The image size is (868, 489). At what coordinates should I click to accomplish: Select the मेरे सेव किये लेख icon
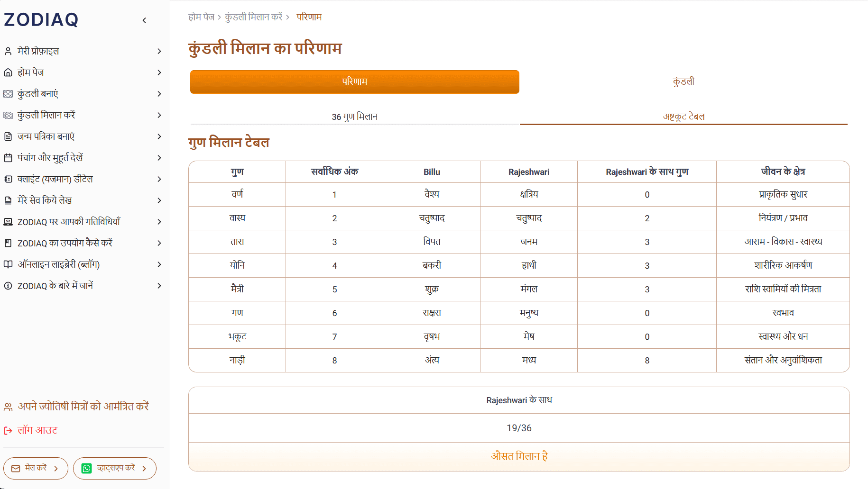8,200
